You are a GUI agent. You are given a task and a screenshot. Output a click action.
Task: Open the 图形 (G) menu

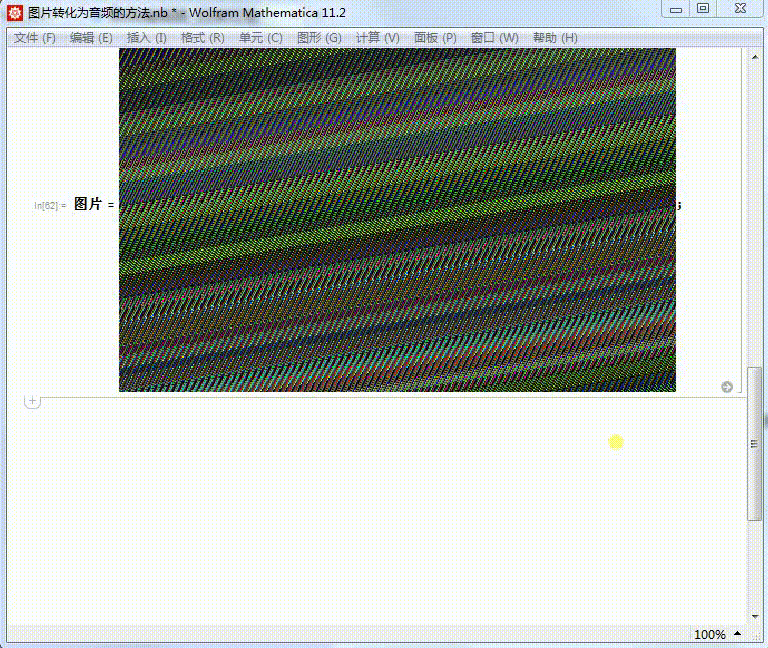pyautogui.click(x=319, y=38)
